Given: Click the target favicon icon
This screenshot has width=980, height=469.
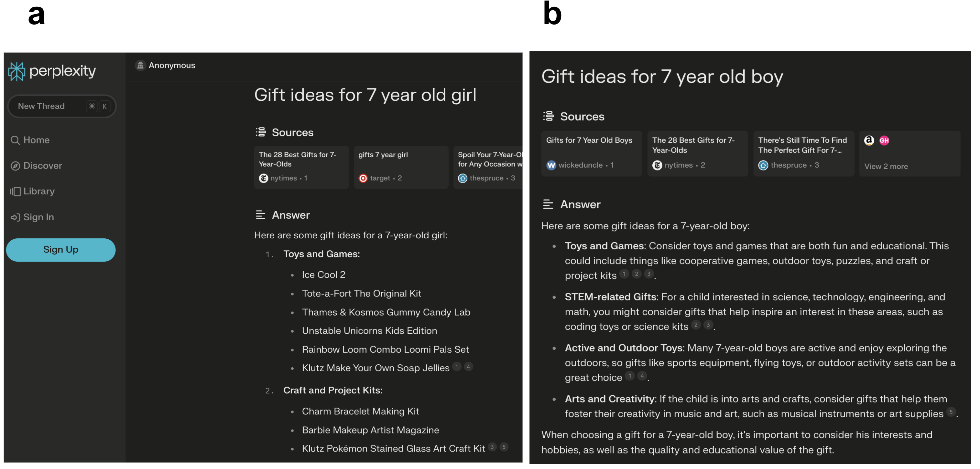Looking at the screenshot, I should (x=363, y=178).
